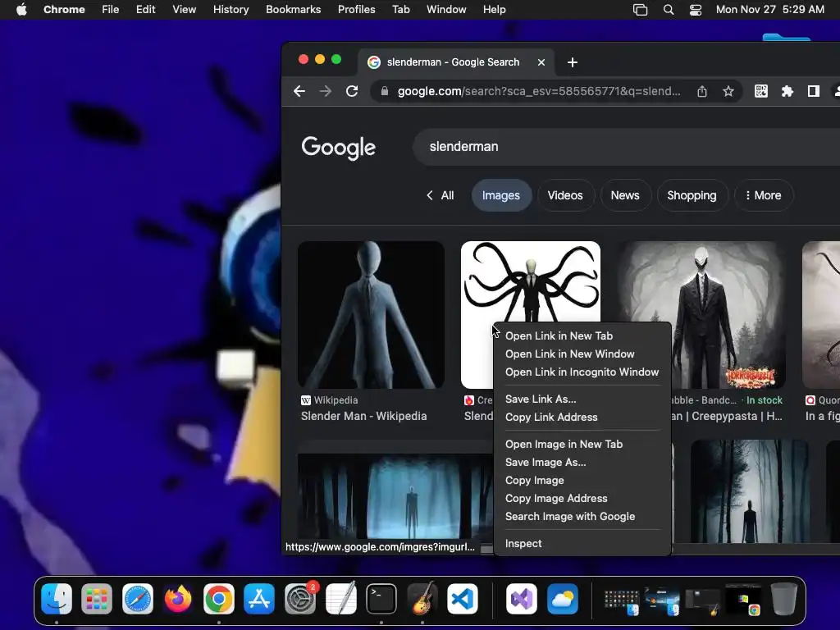Switch to Videos results
The height and width of the screenshot is (630, 840).
coord(564,195)
